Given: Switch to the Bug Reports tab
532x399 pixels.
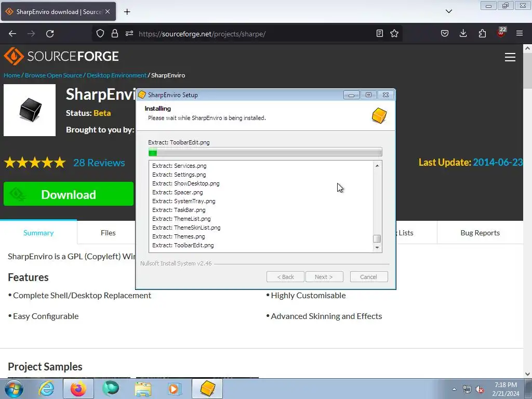Looking at the screenshot, I should click(x=480, y=233).
